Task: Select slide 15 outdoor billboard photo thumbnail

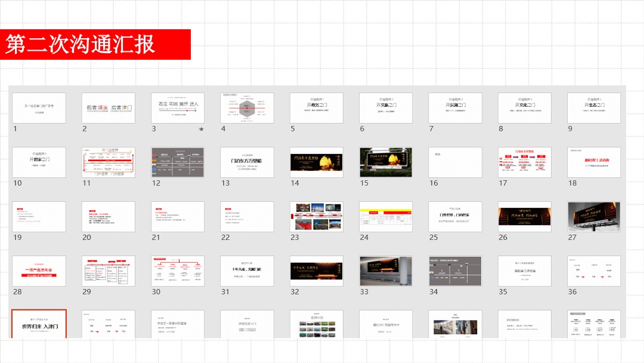Action: tap(386, 162)
